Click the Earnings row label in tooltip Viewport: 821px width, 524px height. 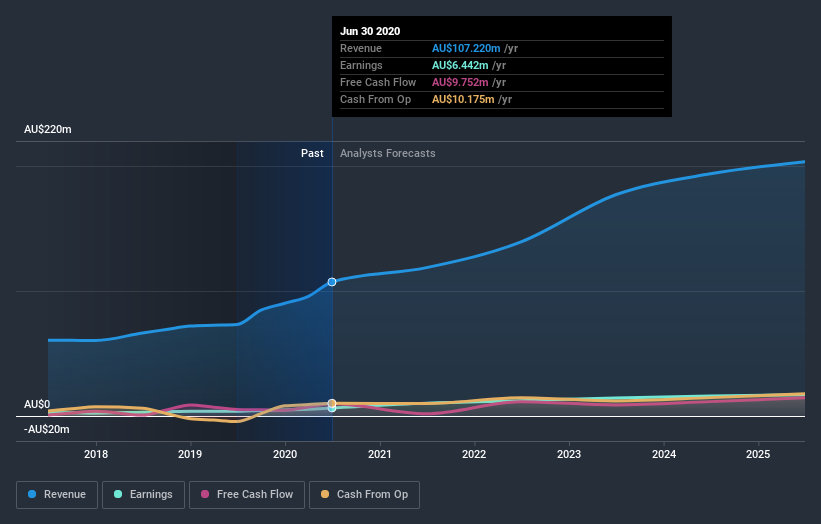click(x=361, y=65)
